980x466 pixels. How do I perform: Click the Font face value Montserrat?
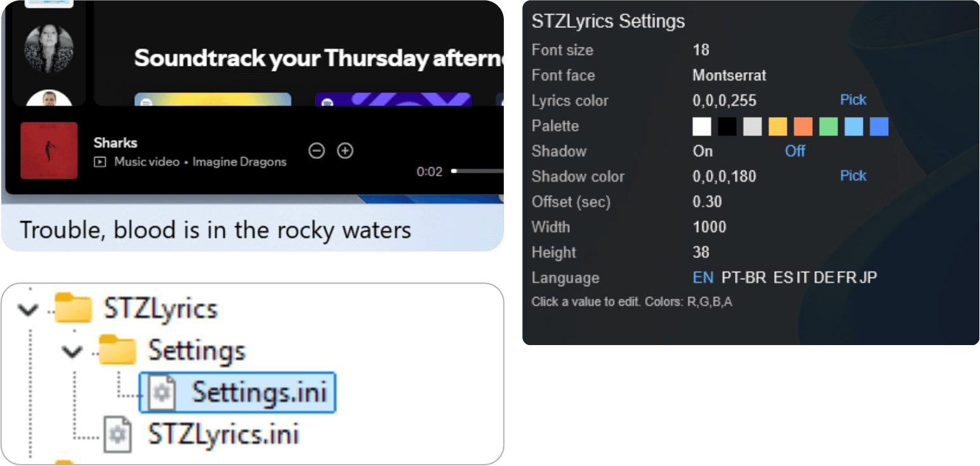pos(729,75)
